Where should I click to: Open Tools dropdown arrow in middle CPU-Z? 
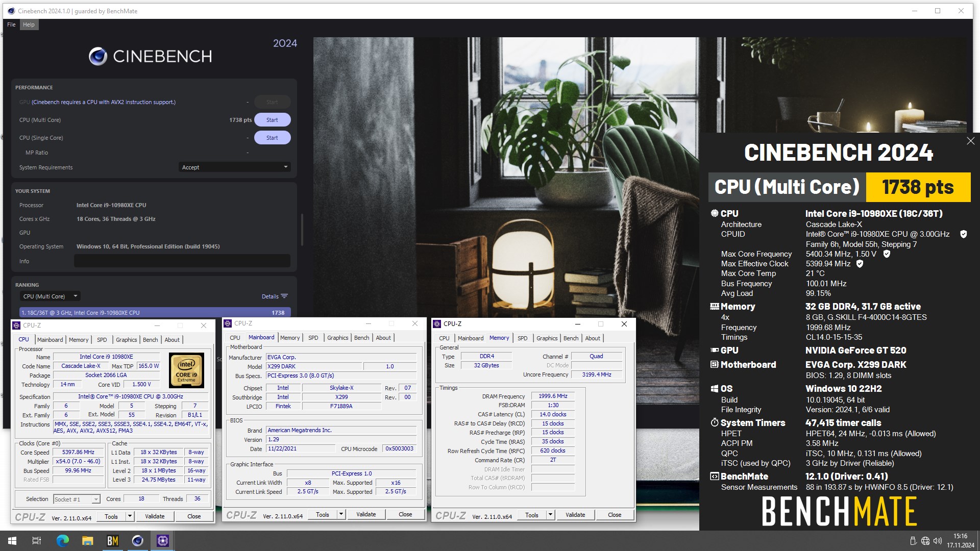341,514
